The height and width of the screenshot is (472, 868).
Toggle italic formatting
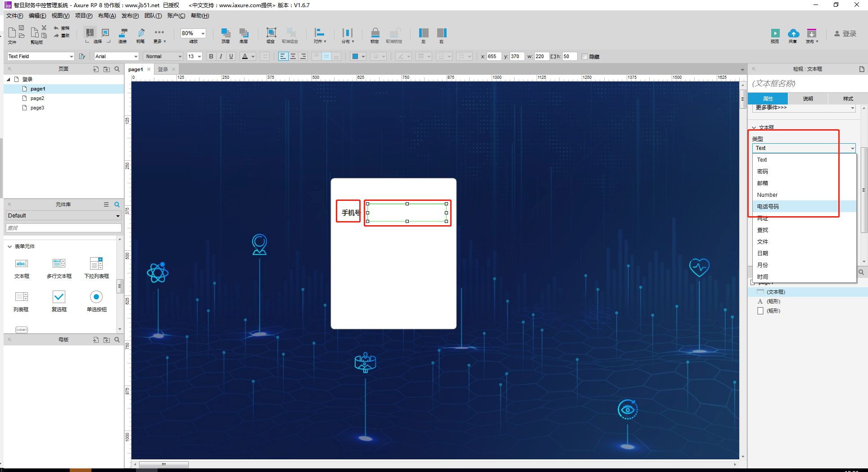221,56
